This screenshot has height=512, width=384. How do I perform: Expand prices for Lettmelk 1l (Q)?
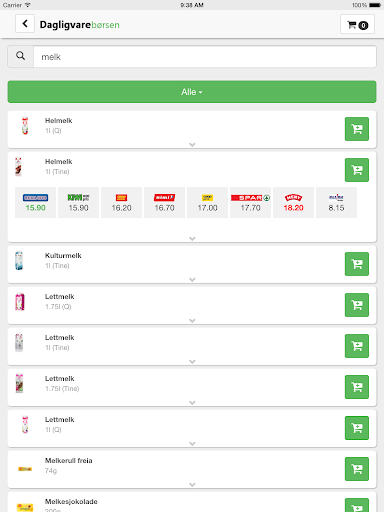pos(192,444)
